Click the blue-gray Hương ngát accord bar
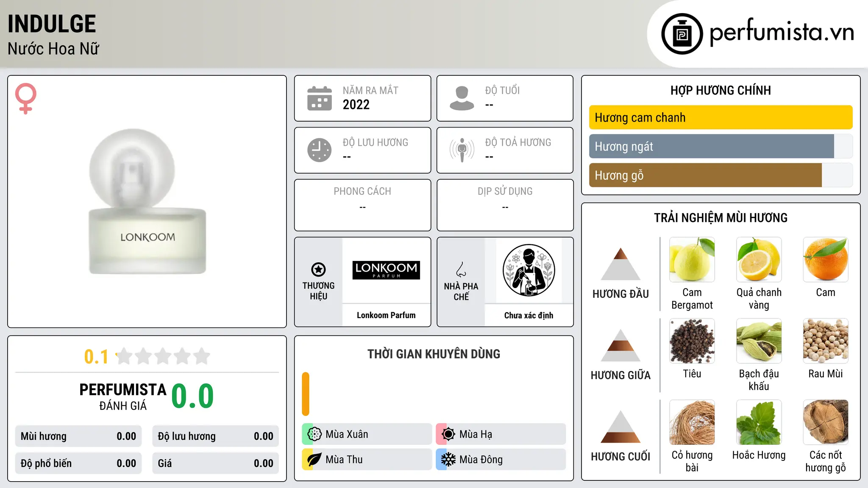 (711, 147)
